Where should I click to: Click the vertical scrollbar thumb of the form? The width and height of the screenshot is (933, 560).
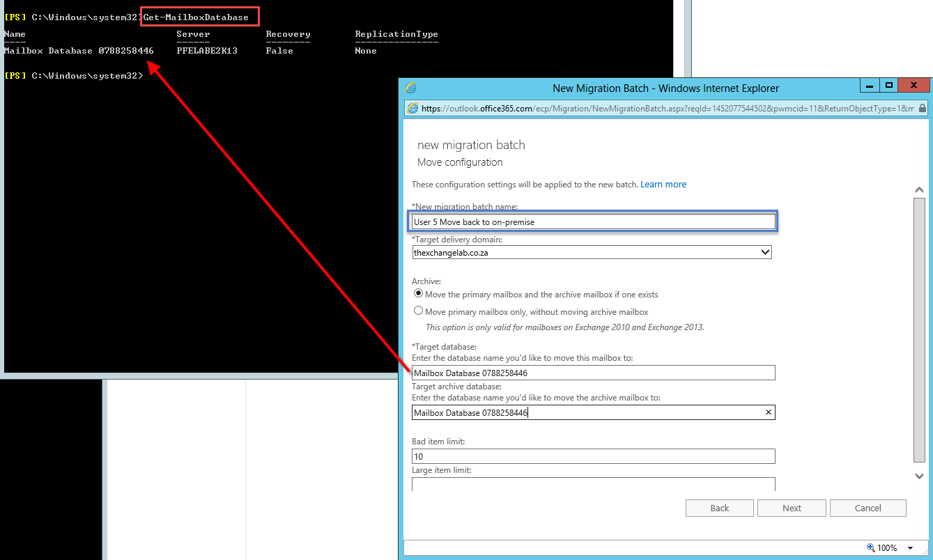pyautogui.click(x=919, y=329)
